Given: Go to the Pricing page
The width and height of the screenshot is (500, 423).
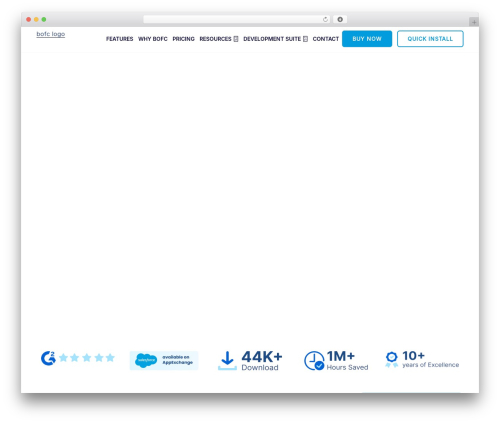Looking at the screenshot, I should coord(183,39).
